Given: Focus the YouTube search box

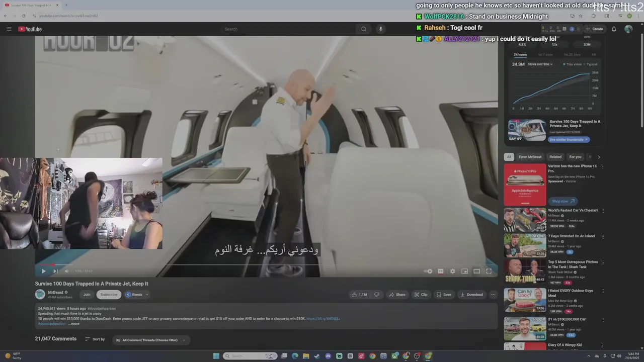Looking at the screenshot, I should [x=289, y=29].
